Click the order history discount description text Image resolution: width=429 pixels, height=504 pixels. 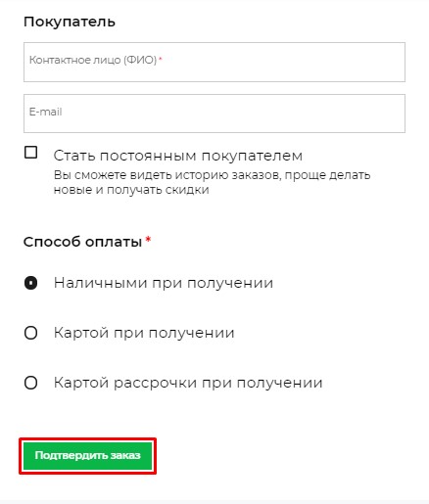point(212,182)
